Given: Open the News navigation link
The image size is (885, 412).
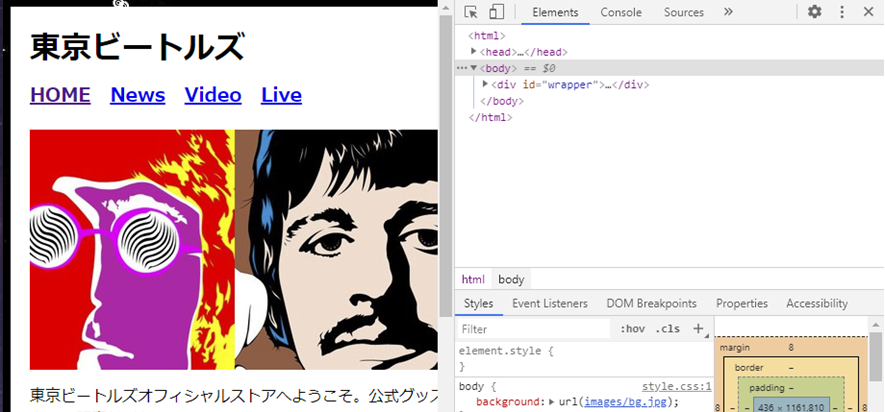Looking at the screenshot, I should click(x=138, y=95).
